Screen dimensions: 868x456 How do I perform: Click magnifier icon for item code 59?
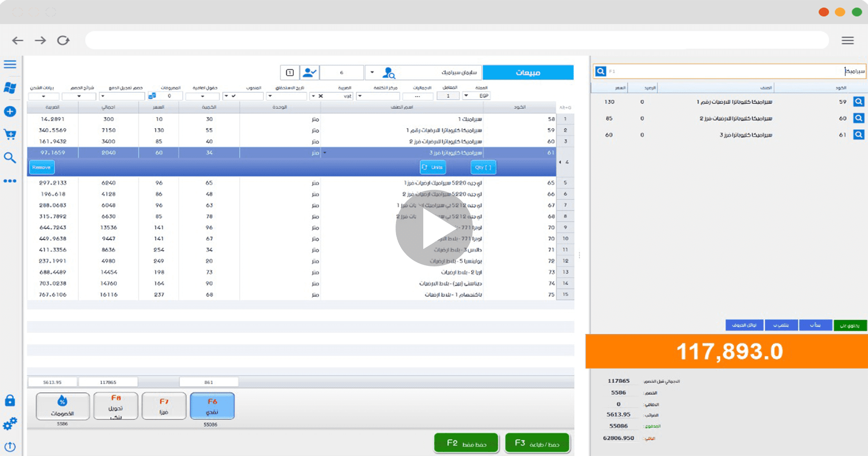pyautogui.click(x=859, y=102)
